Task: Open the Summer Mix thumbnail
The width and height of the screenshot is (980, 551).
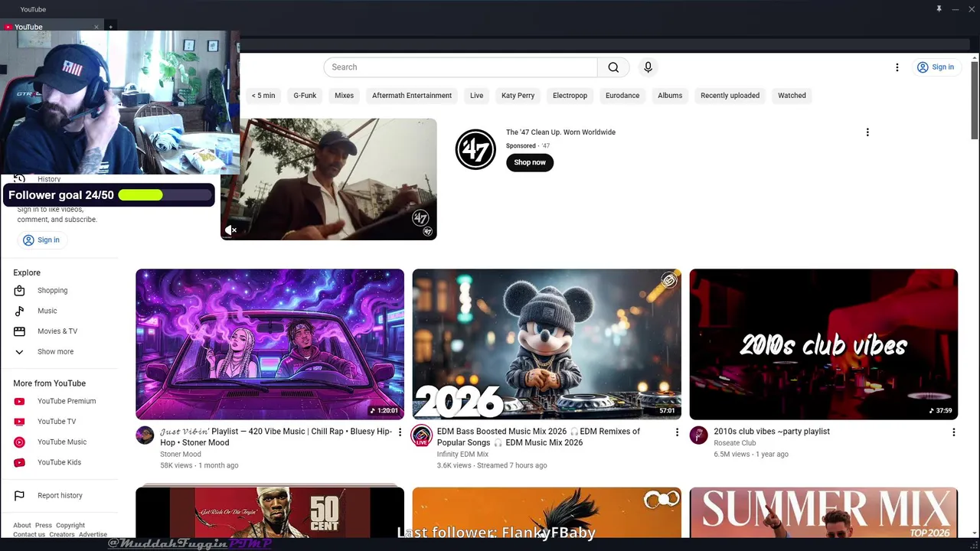Action: [824, 512]
